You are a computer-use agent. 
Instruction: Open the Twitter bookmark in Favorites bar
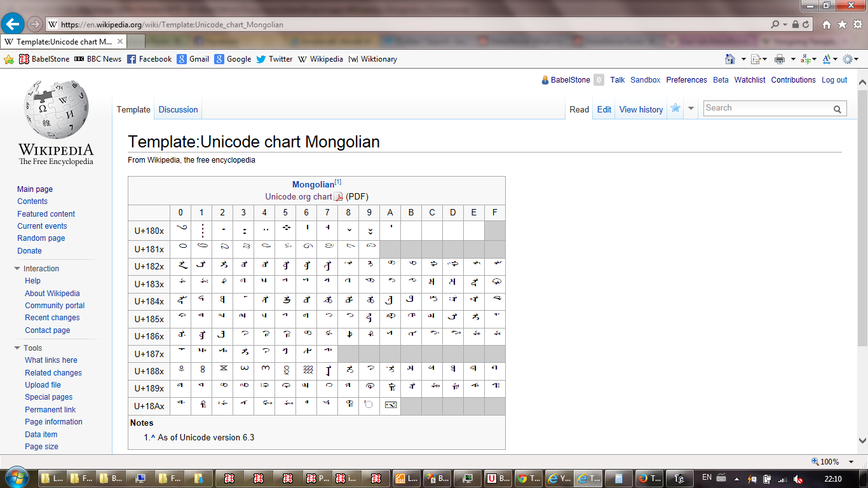coord(274,59)
